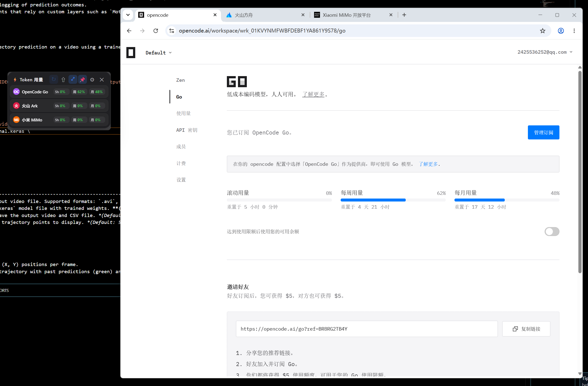This screenshot has height=386, width=588.
Task: Open API 密钥 in the sidebar
Action: 186,130
